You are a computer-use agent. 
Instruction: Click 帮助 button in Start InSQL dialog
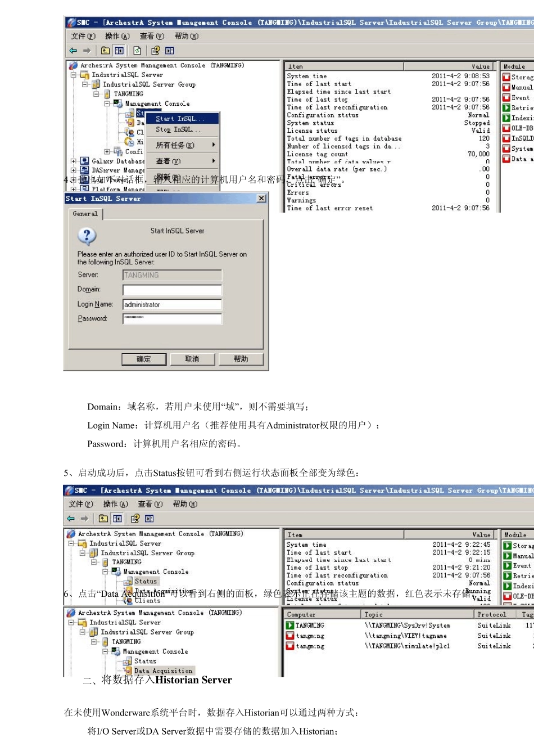coord(241,359)
